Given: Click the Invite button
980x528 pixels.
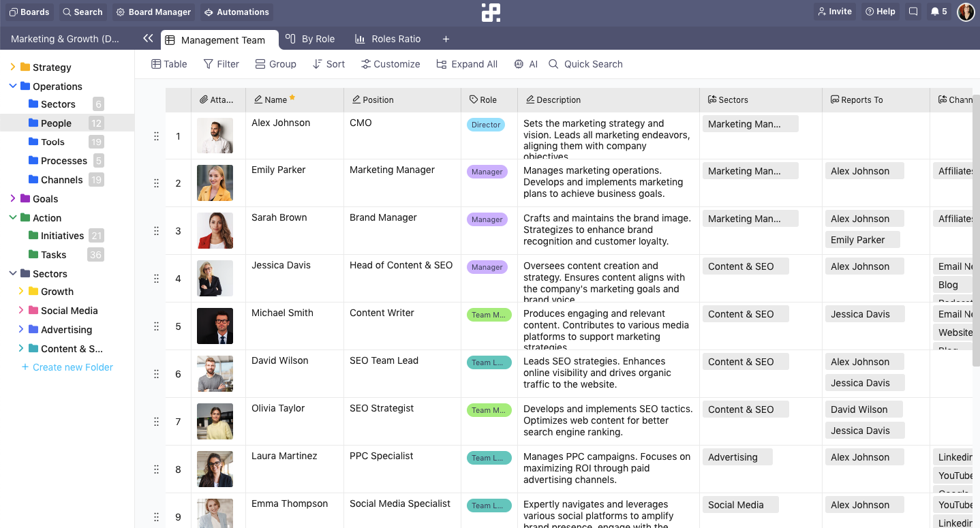Looking at the screenshot, I should (834, 11).
